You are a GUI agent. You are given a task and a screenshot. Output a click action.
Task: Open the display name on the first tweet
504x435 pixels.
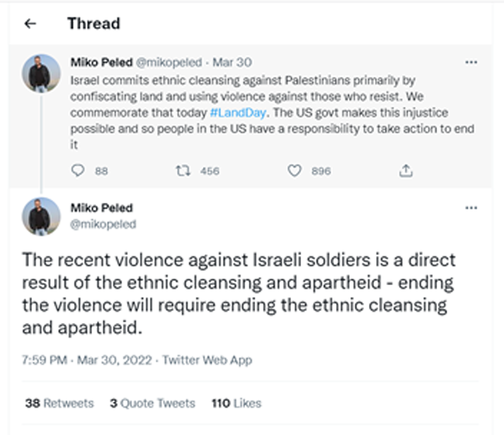click(x=101, y=63)
